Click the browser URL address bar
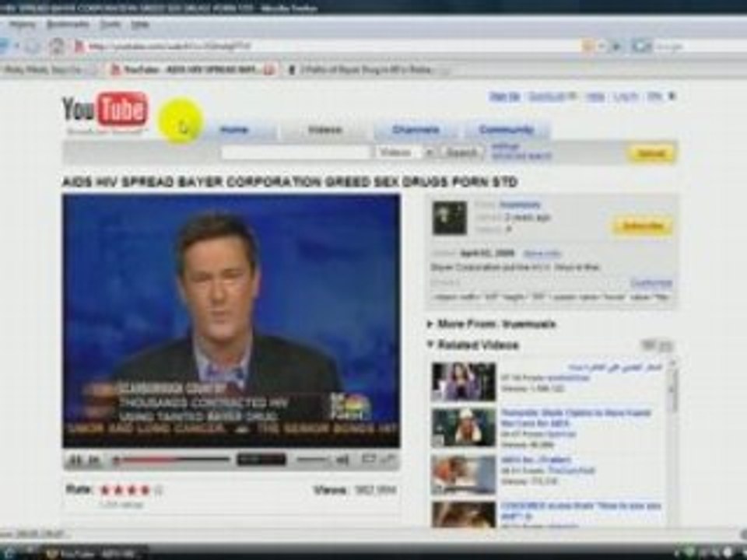This screenshot has width=747, height=560. tap(328, 46)
